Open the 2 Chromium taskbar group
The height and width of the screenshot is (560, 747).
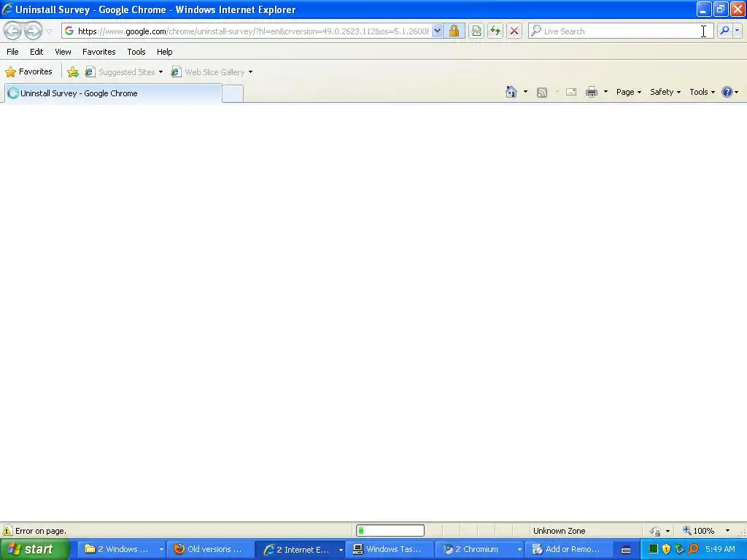[480, 550]
